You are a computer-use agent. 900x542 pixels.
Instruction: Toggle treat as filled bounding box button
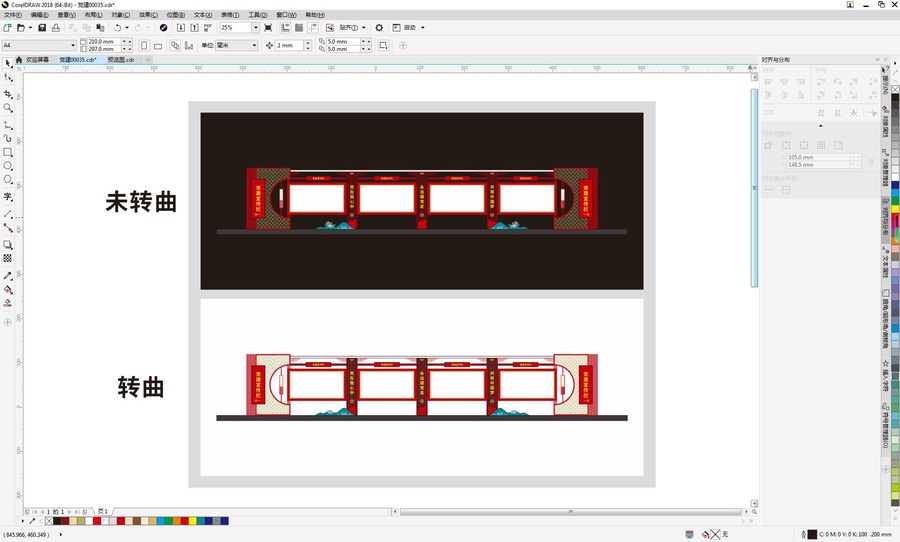point(383,45)
